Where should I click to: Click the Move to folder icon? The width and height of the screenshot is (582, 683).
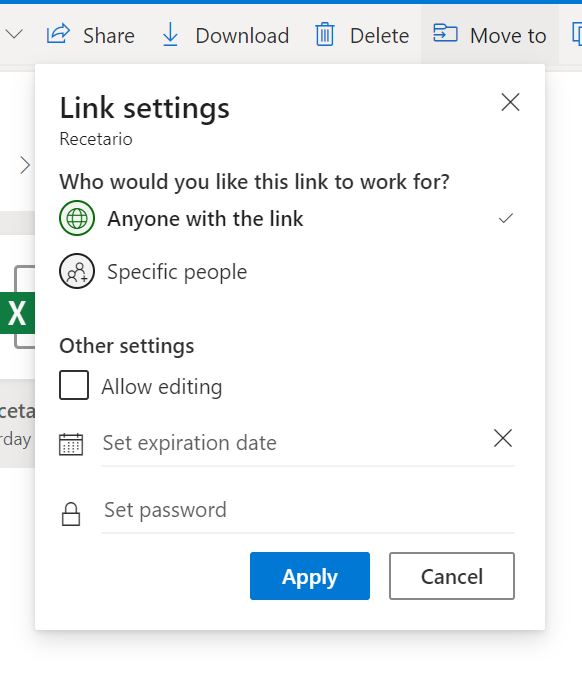pos(445,34)
